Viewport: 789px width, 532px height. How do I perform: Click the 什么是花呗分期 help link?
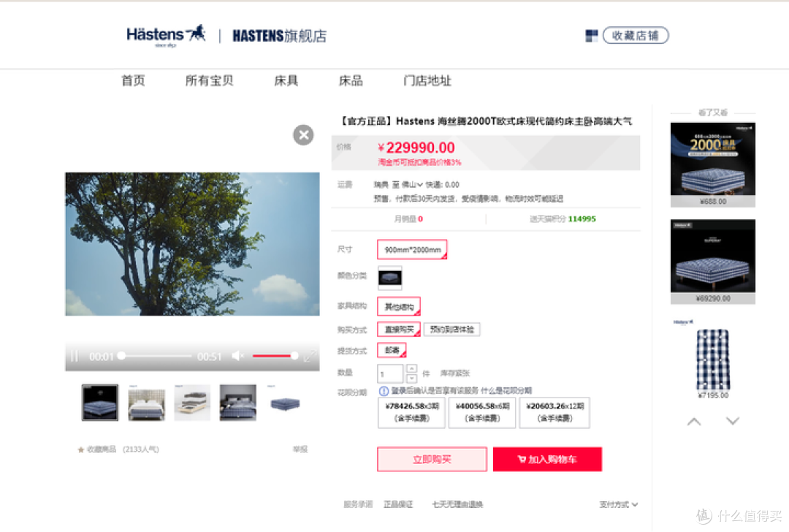point(506,390)
